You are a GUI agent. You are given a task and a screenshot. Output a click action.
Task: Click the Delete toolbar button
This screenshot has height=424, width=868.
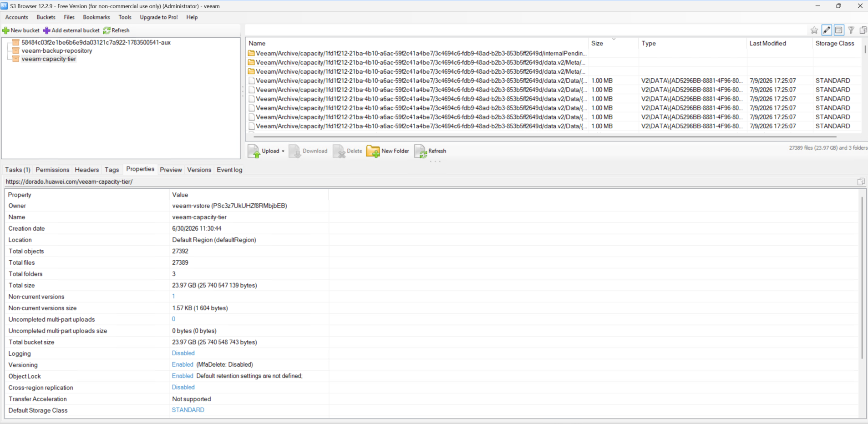point(347,151)
